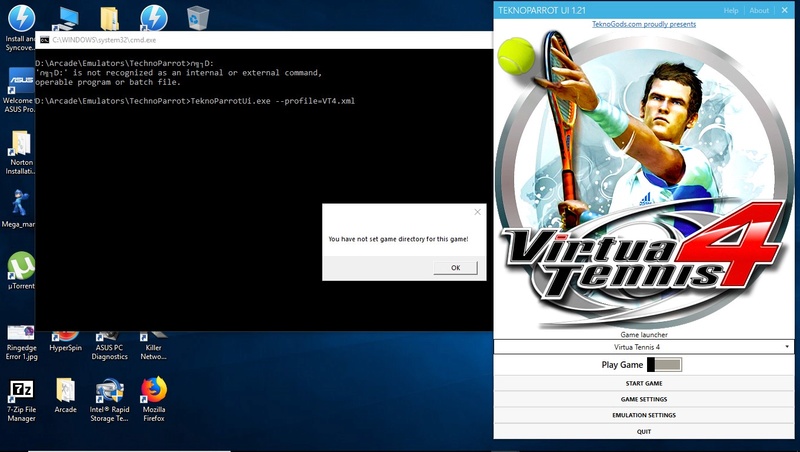Open GAME SETTINGS in TeknoParrot

(644, 399)
